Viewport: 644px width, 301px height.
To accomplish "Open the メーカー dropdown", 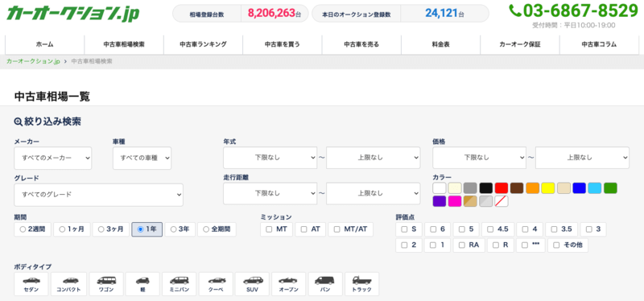I will point(53,158).
